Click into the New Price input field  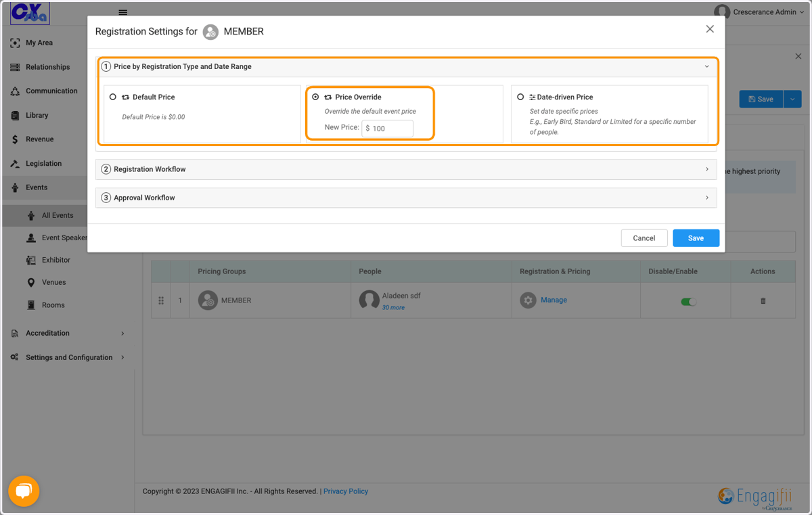coord(388,128)
